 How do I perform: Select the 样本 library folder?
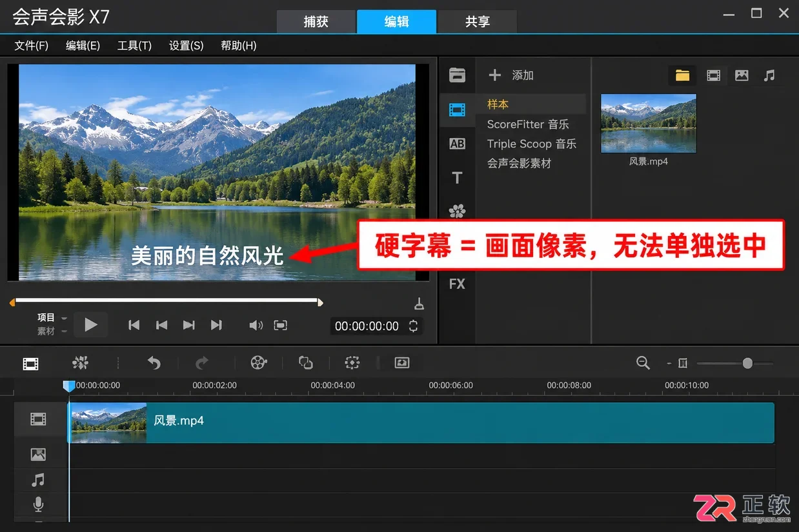(x=532, y=104)
